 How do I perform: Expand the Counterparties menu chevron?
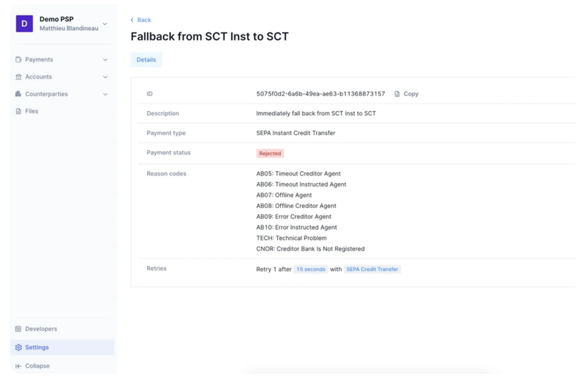point(105,94)
